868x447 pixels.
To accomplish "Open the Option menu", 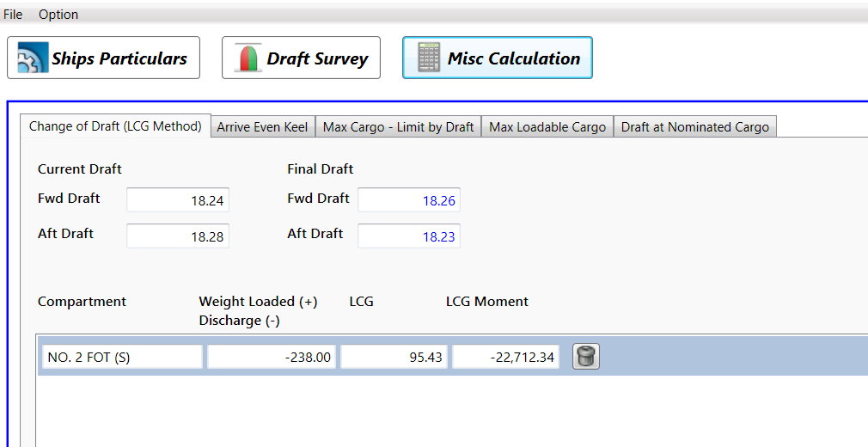I will tap(58, 15).
